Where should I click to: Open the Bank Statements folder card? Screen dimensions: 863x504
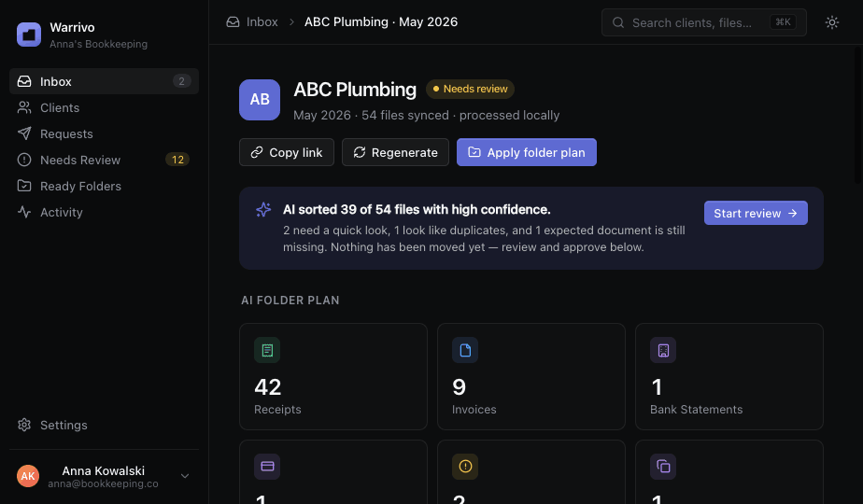coord(729,376)
